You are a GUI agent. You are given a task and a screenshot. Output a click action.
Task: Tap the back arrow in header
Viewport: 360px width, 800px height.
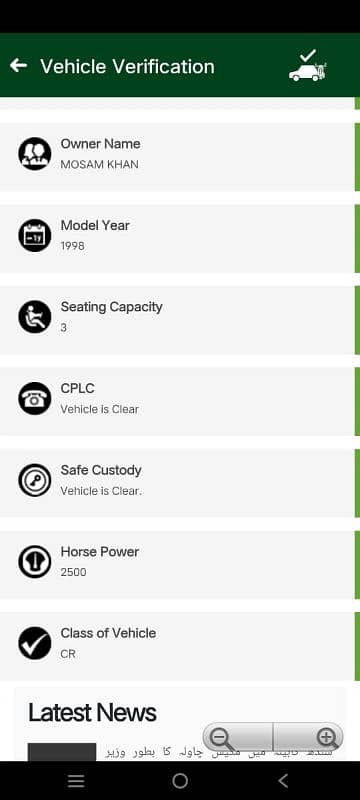(18, 65)
